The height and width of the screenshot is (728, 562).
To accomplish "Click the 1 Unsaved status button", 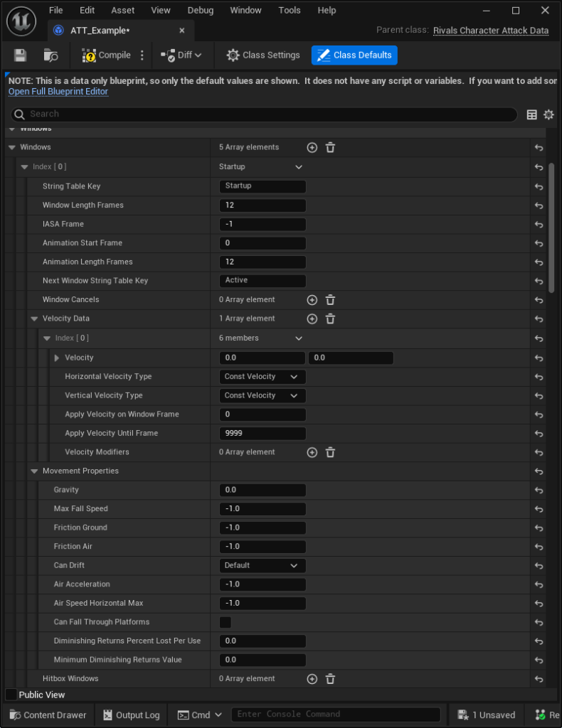I will [487, 715].
